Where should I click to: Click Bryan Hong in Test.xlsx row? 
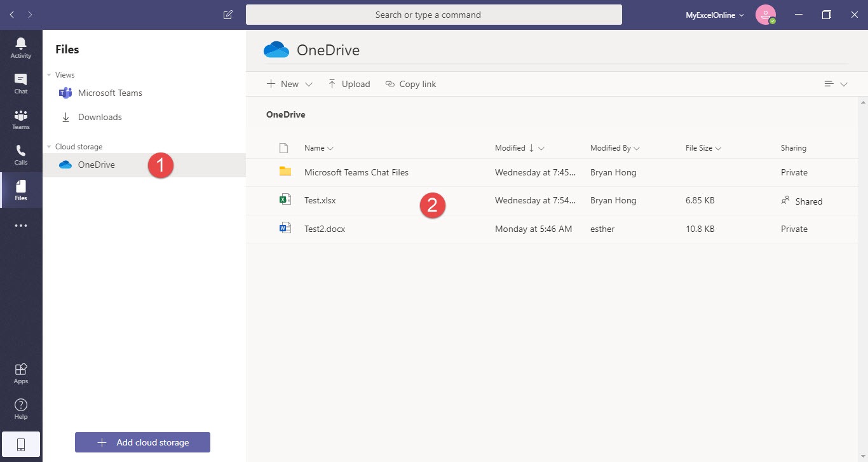(613, 200)
